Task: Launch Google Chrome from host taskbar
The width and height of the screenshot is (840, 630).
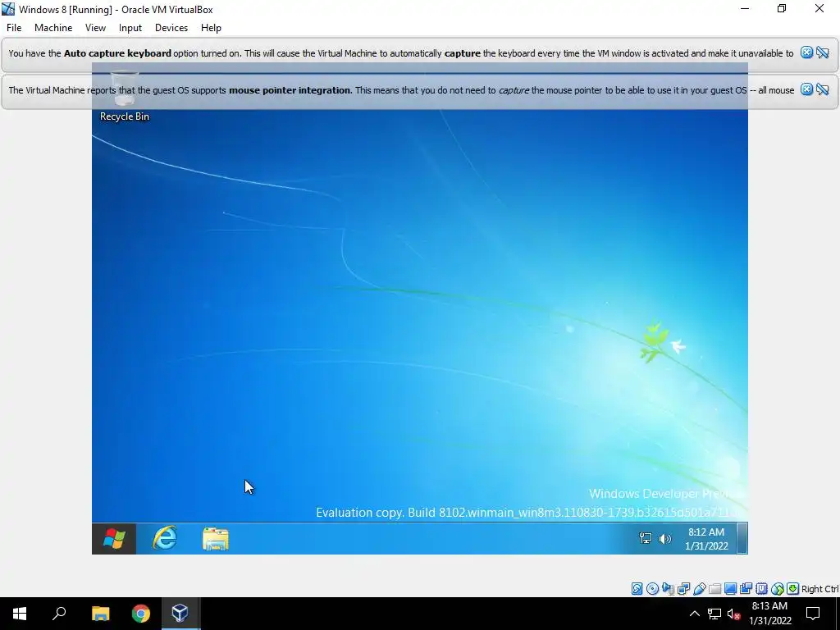Action: [141, 614]
